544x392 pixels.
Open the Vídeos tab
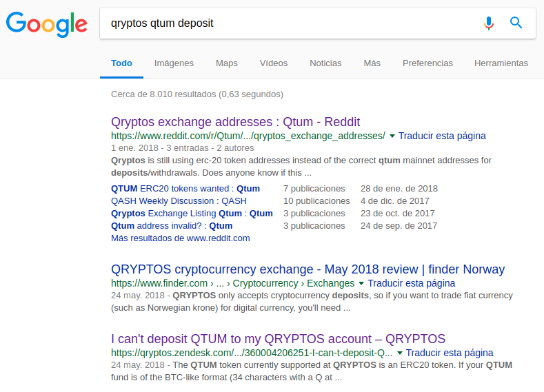[274, 63]
